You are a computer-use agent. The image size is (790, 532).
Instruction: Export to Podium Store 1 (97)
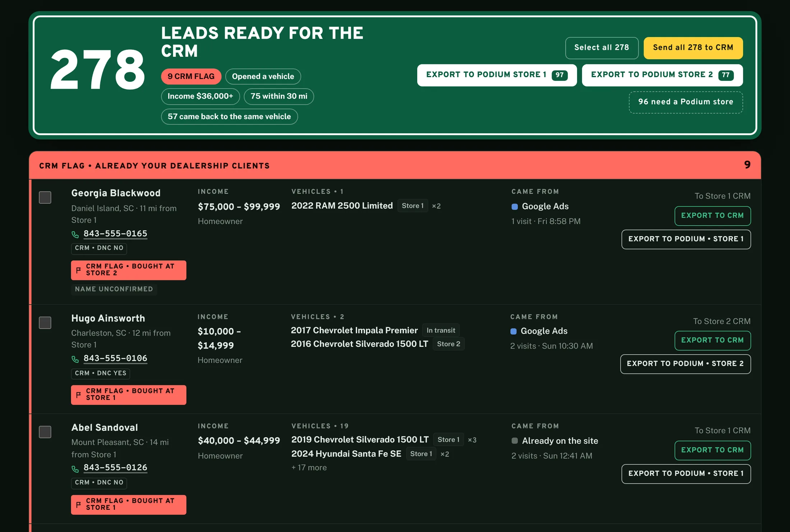[x=497, y=75]
